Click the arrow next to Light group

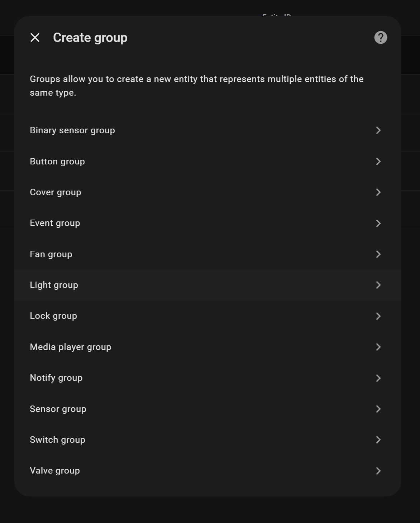pos(378,285)
